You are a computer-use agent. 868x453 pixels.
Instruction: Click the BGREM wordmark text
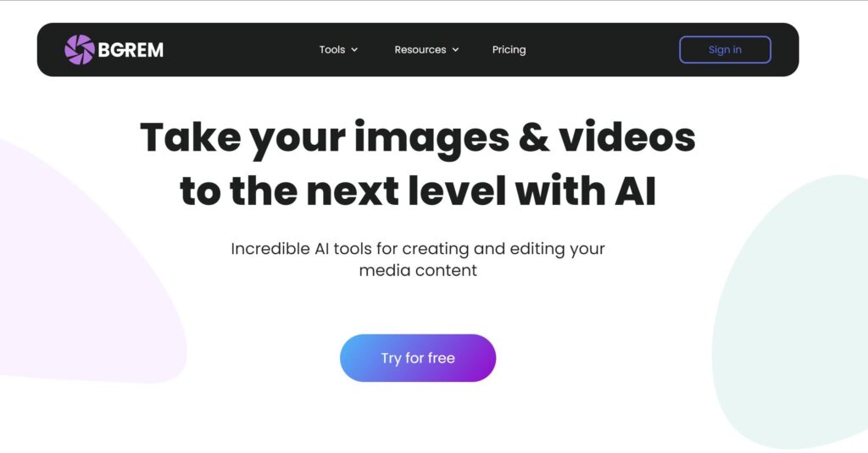pyautogui.click(x=131, y=50)
